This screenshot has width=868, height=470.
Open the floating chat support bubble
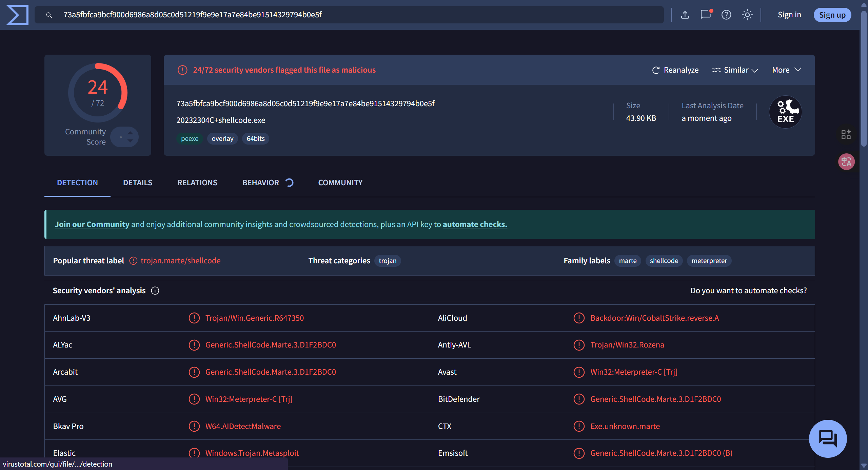(828, 438)
